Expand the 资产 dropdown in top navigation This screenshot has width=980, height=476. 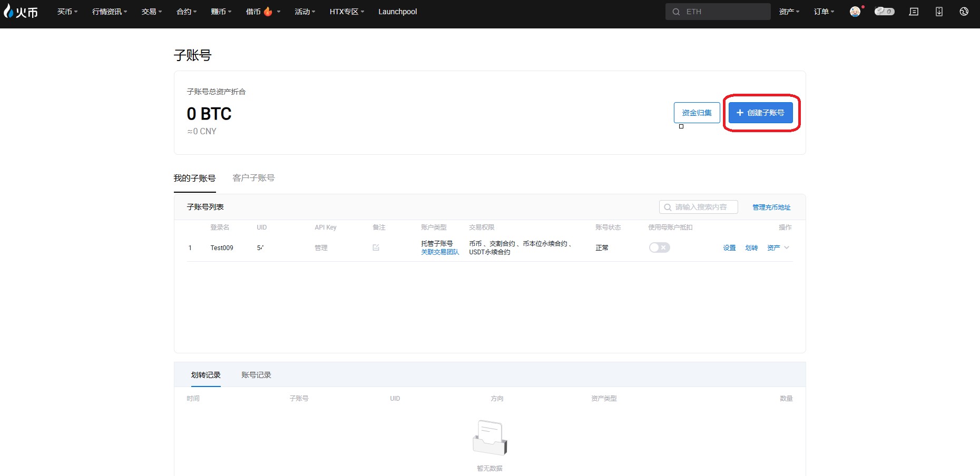789,12
